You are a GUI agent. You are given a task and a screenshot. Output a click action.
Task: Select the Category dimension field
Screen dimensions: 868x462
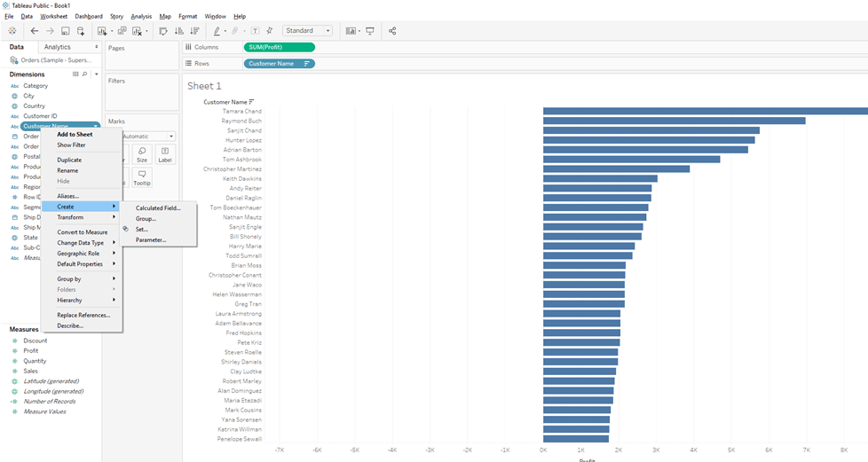coord(36,86)
